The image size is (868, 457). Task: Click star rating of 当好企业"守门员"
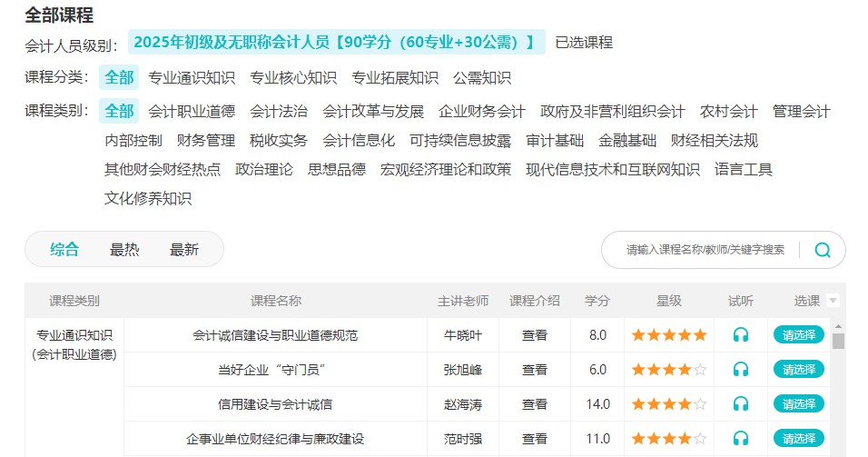click(x=669, y=370)
